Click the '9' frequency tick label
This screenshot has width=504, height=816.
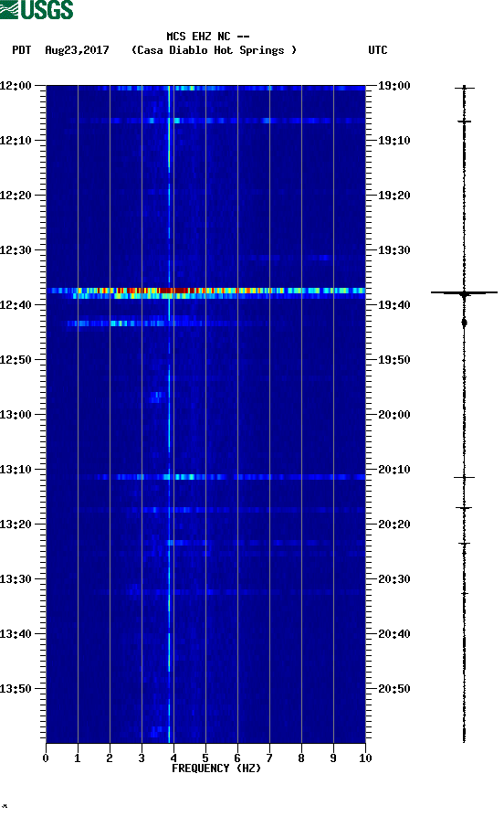coord(333,758)
